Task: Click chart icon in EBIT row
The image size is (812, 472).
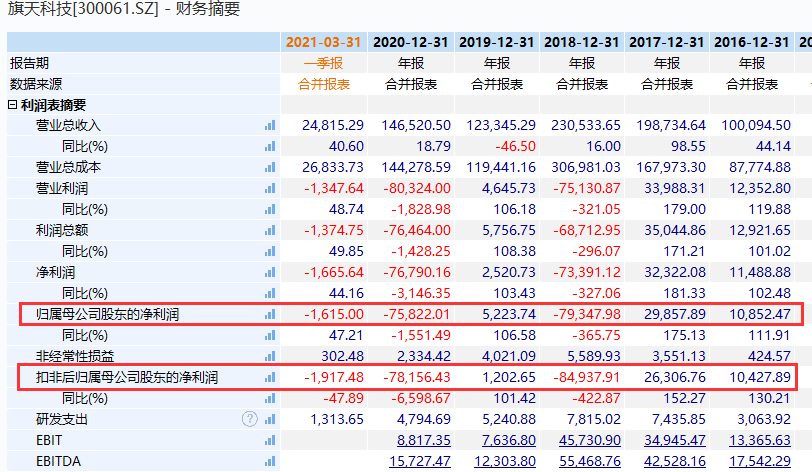Action: 269,440
